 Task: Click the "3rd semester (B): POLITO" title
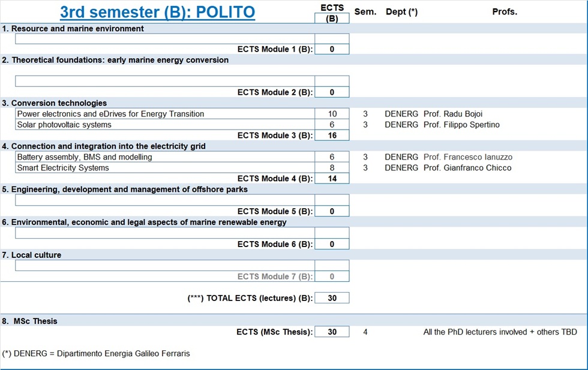coord(157,12)
